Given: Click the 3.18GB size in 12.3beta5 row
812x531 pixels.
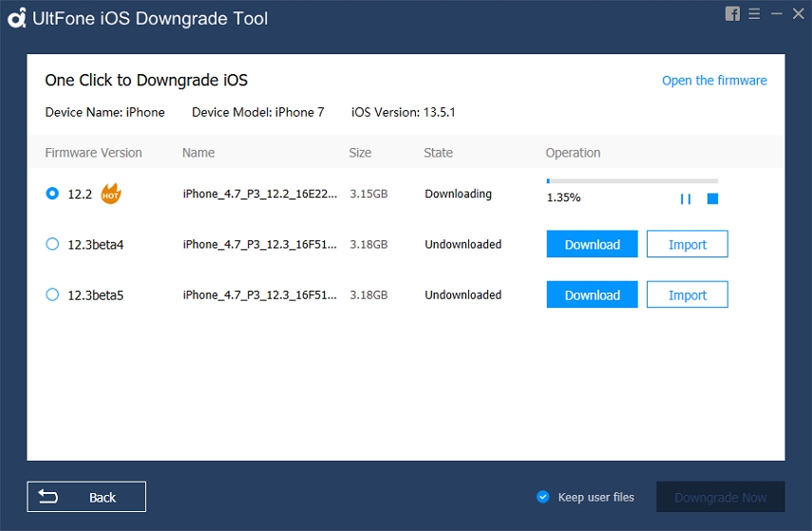Looking at the screenshot, I should click(x=368, y=295).
